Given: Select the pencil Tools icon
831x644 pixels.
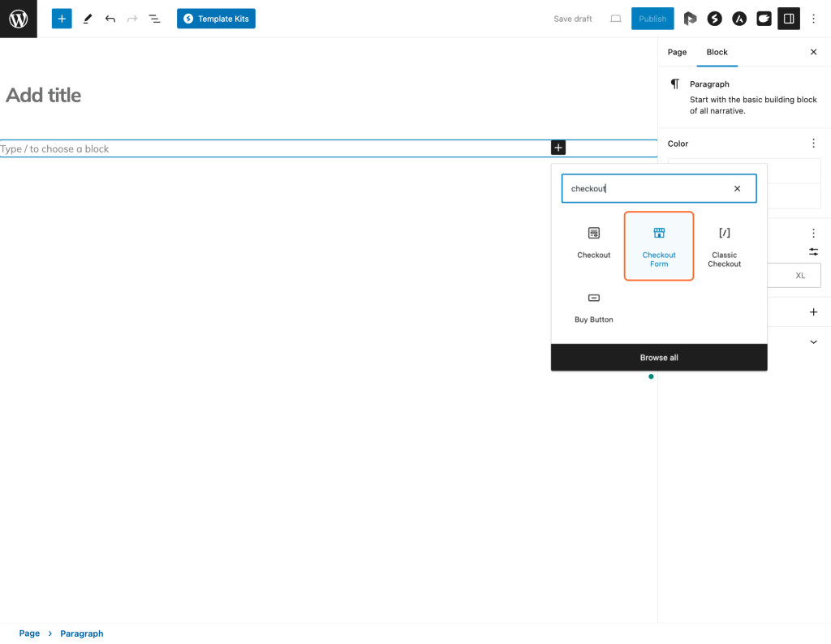Looking at the screenshot, I should 88,19.
